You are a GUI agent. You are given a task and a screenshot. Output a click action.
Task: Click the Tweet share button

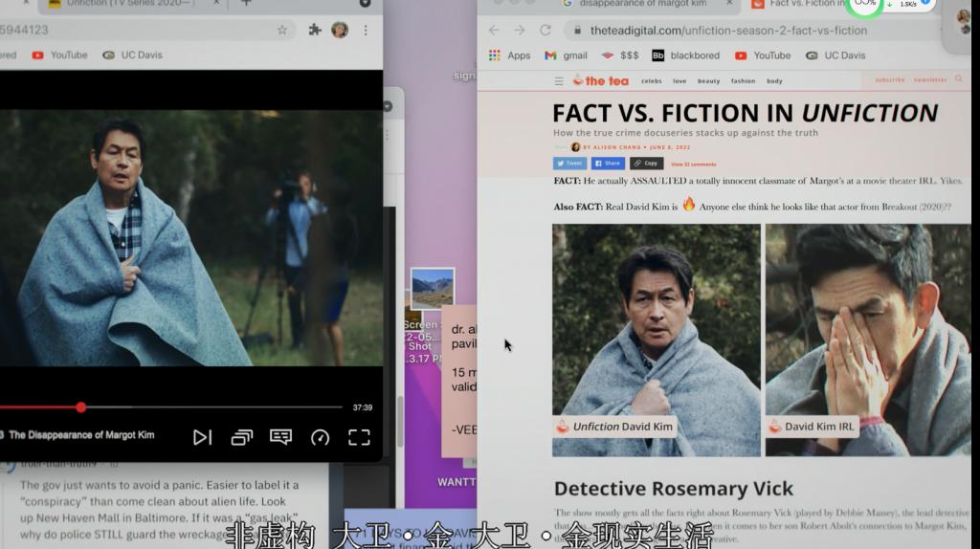569,164
